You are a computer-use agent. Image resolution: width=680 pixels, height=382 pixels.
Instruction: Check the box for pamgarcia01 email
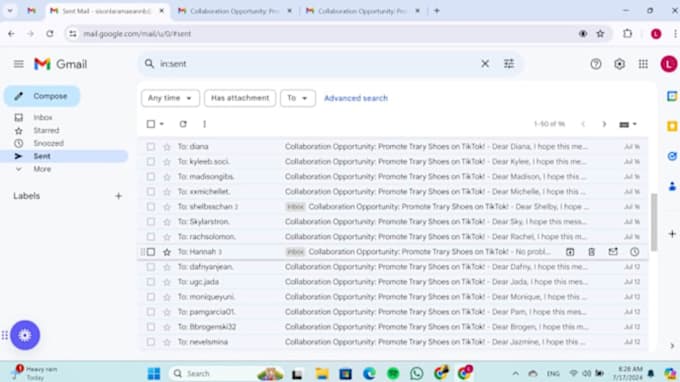tap(150, 312)
